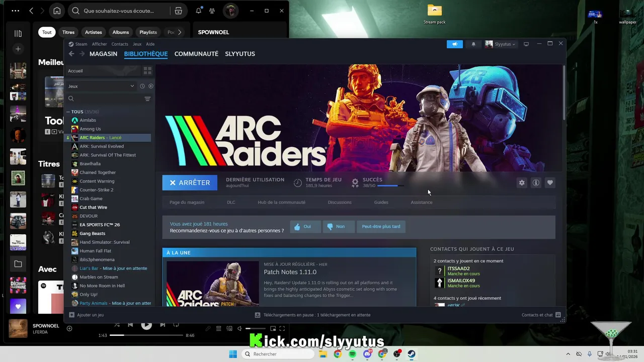Go to MAGASIN tab in Steam

pyautogui.click(x=103, y=54)
